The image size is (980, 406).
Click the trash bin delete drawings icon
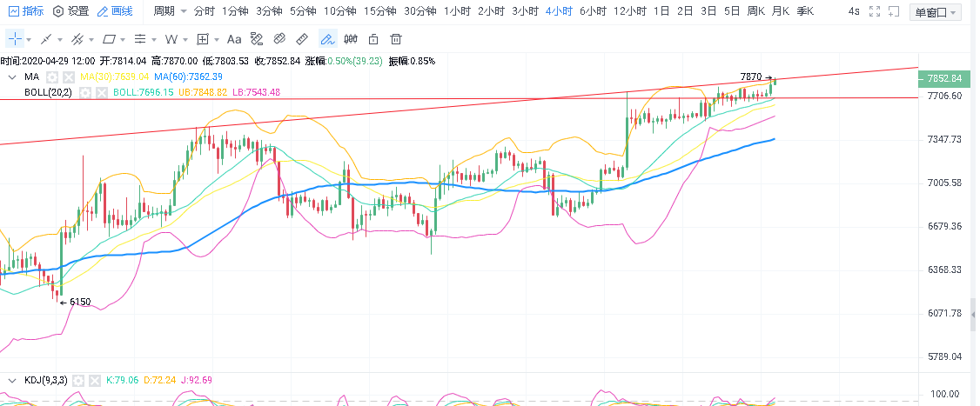(x=396, y=39)
